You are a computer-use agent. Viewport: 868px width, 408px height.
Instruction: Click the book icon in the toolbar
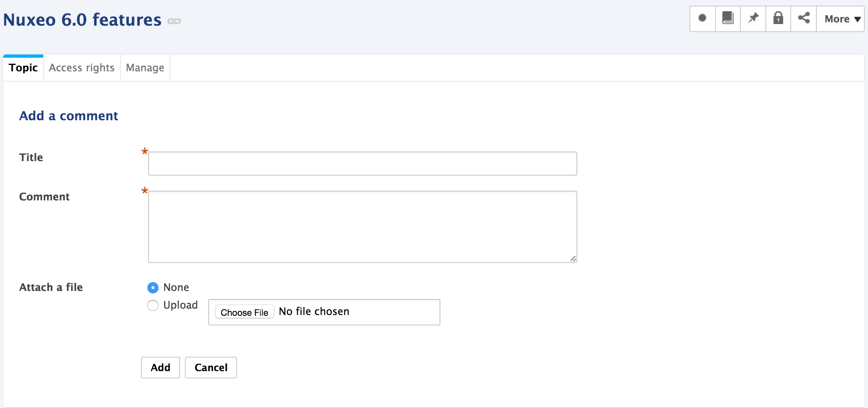[728, 18]
